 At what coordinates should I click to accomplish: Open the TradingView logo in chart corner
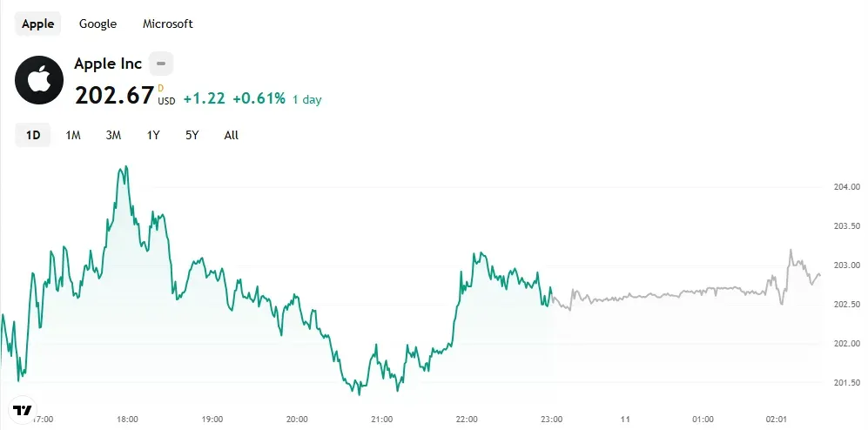click(x=23, y=410)
